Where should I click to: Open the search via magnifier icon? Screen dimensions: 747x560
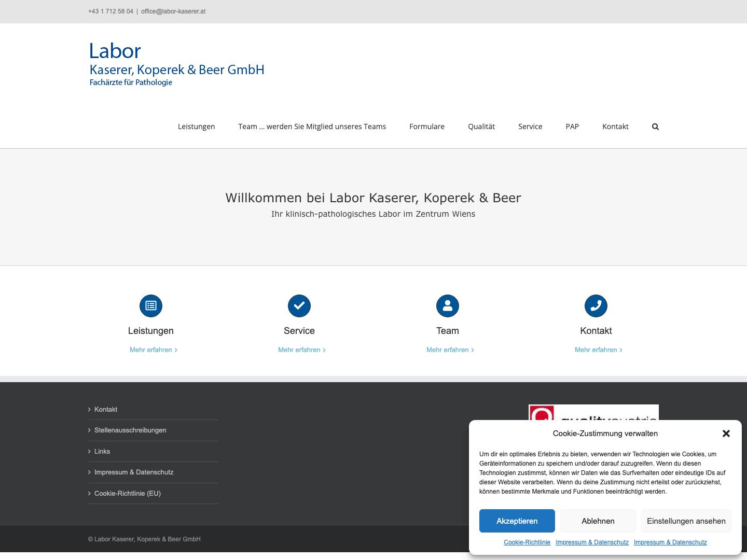pos(655,127)
